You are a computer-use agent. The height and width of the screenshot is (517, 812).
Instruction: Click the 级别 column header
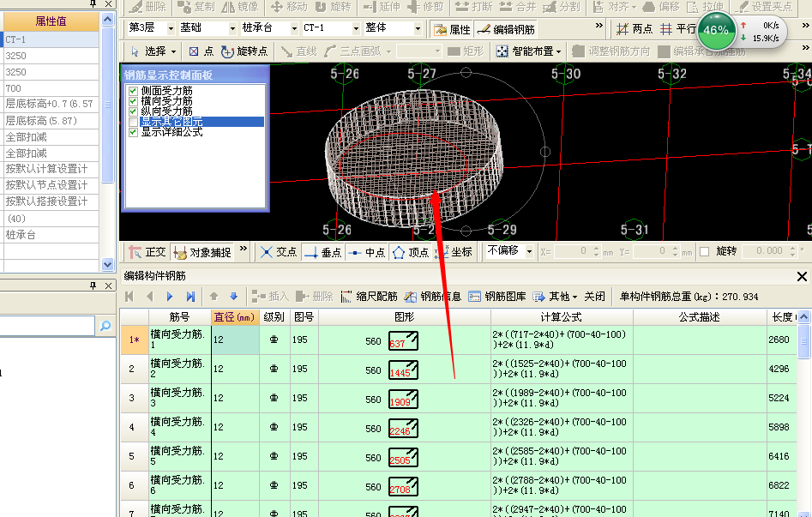tap(274, 317)
